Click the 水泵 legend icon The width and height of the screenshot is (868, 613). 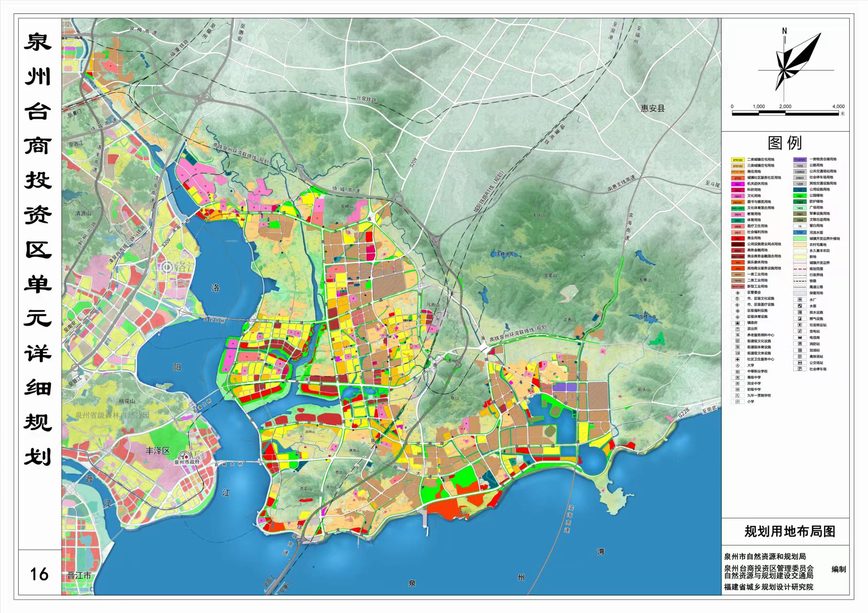(x=799, y=306)
